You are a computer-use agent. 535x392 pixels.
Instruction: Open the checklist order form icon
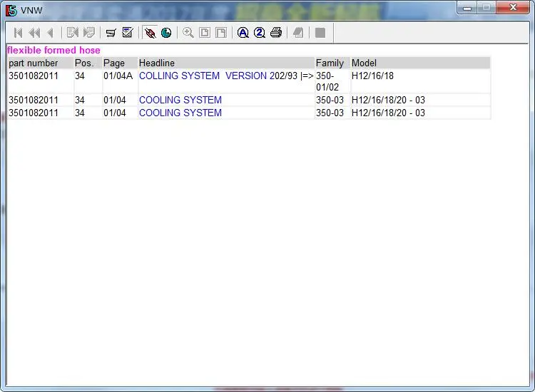128,32
